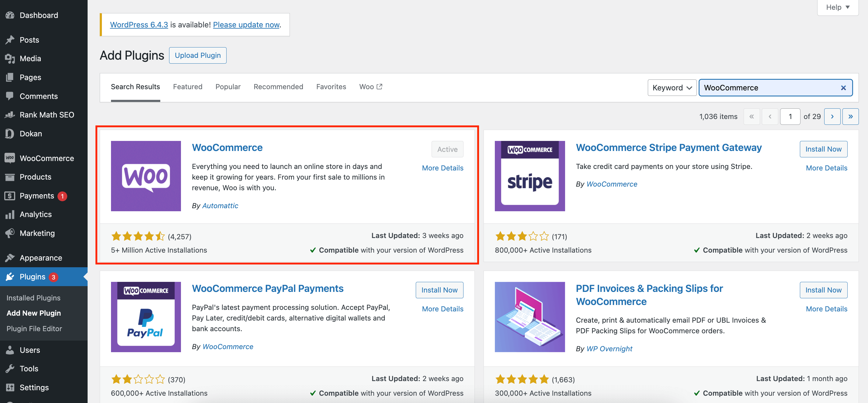The image size is (868, 403).
Task: Open Payments showing one notification
Action: click(x=36, y=196)
